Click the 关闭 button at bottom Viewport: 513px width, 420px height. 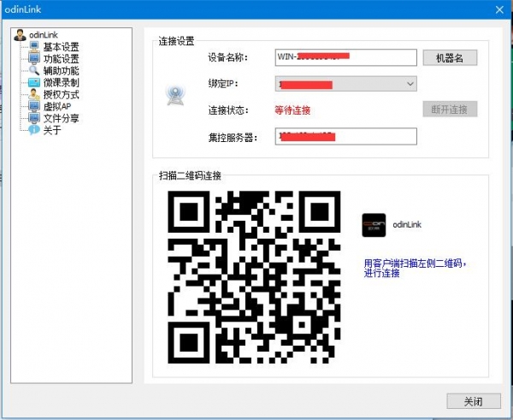tap(474, 401)
